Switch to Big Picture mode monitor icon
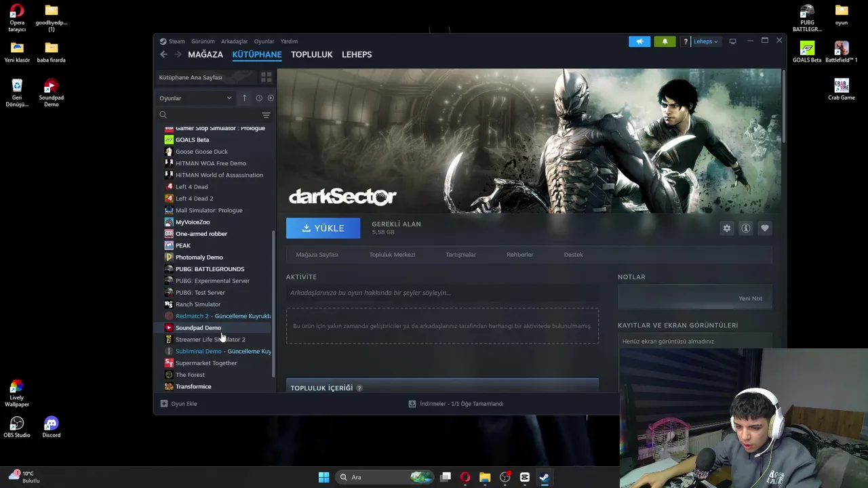 click(x=732, y=41)
